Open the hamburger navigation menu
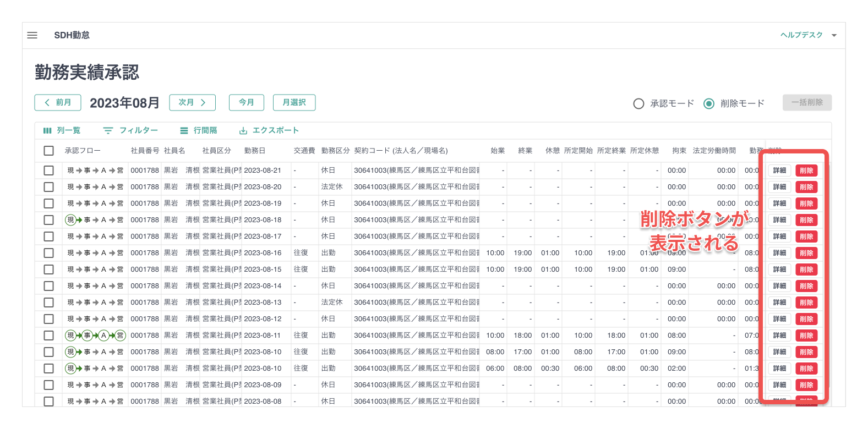The width and height of the screenshot is (868, 429). click(32, 35)
